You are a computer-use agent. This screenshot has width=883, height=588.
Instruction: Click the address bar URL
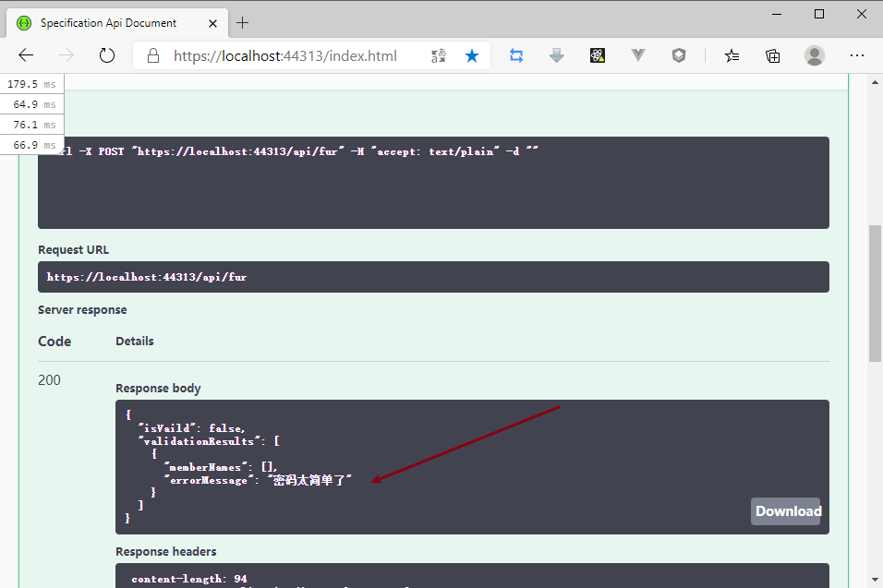pos(285,55)
